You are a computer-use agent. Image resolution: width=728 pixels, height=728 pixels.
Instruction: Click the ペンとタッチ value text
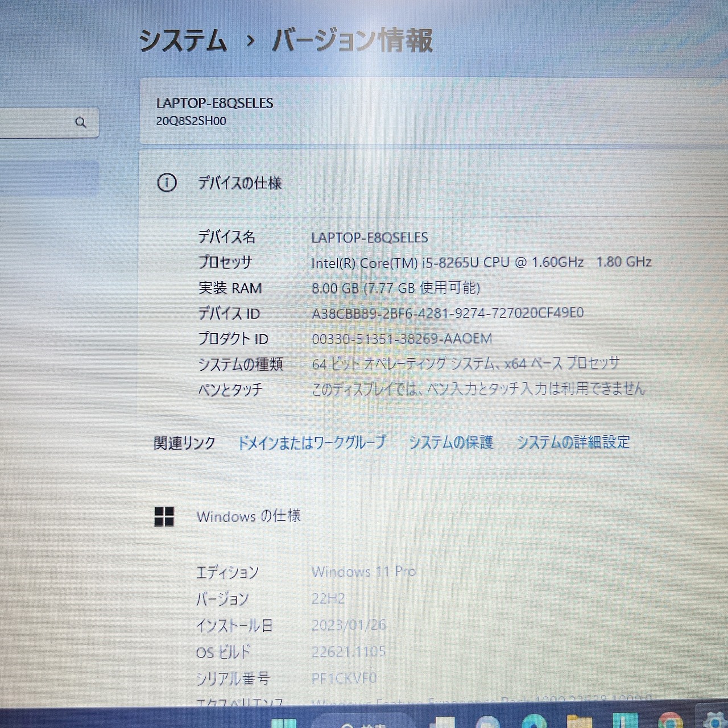click(478, 389)
